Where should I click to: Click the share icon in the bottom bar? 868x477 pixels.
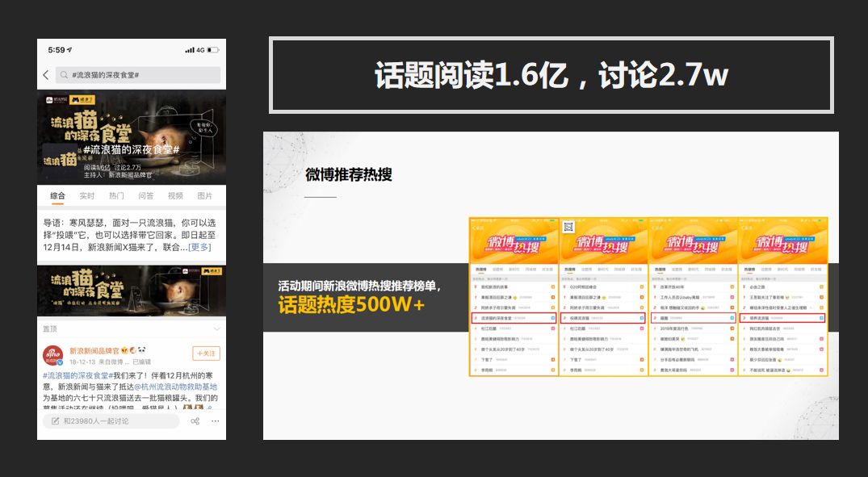click(x=195, y=421)
